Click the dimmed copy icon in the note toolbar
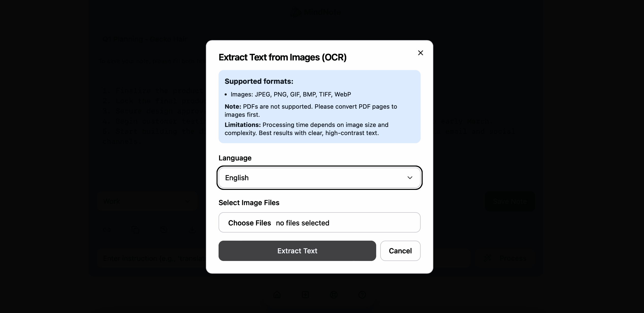The image size is (644, 313). (x=135, y=230)
